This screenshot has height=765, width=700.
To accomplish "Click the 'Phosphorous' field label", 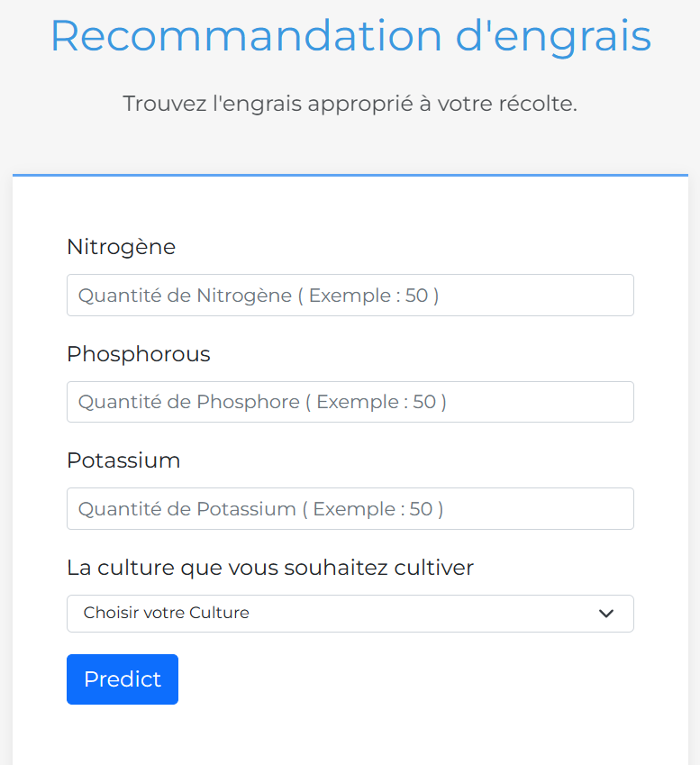I will point(138,354).
